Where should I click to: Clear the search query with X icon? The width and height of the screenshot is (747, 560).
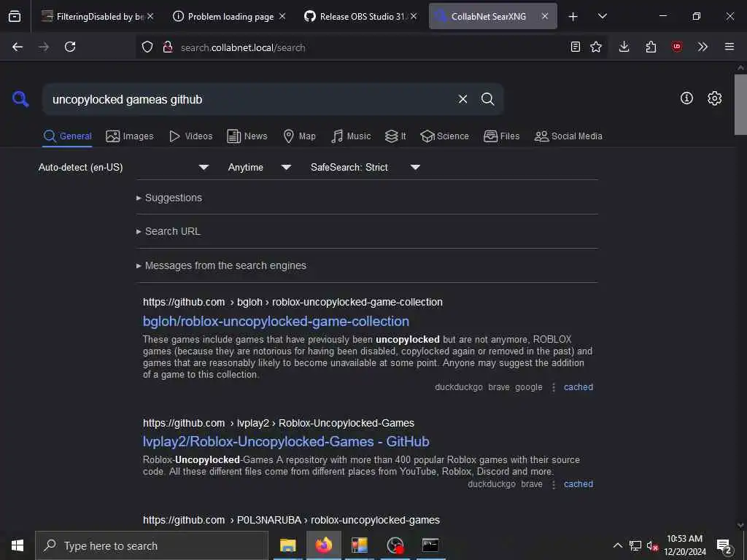point(462,99)
